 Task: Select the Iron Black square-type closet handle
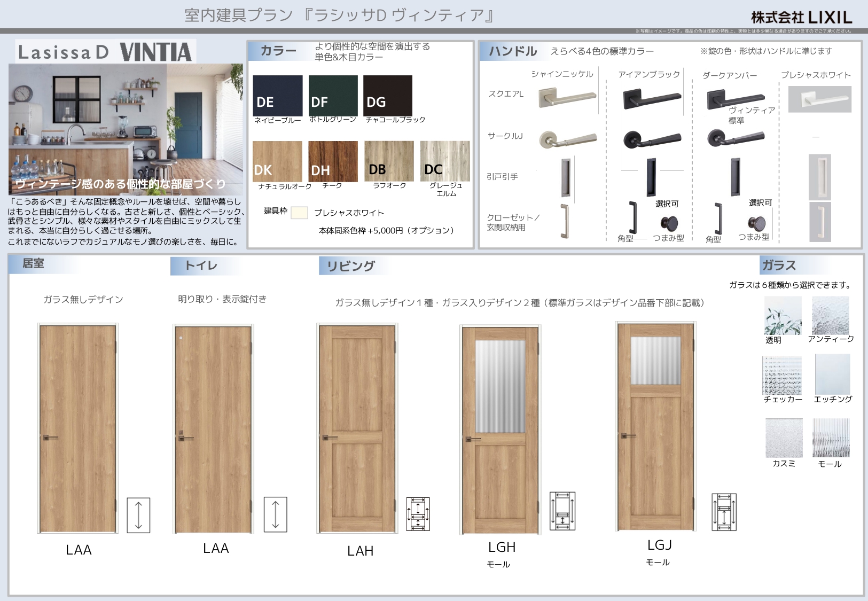pyautogui.click(x=633, y=217)
